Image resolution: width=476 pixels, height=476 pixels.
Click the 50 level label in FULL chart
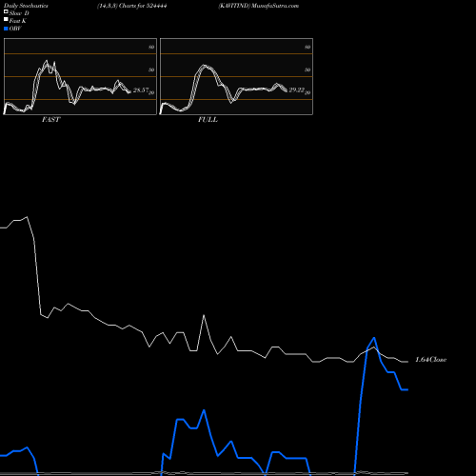click(x=307, y=69)
